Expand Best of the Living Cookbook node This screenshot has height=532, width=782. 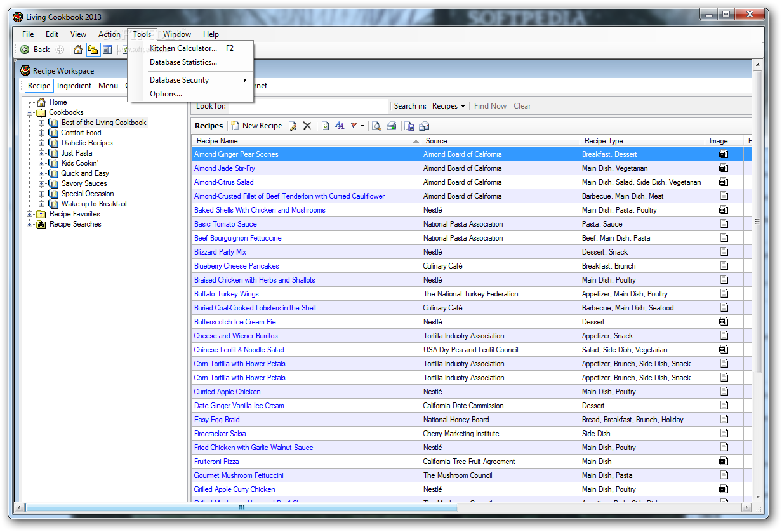pos(41,123)
